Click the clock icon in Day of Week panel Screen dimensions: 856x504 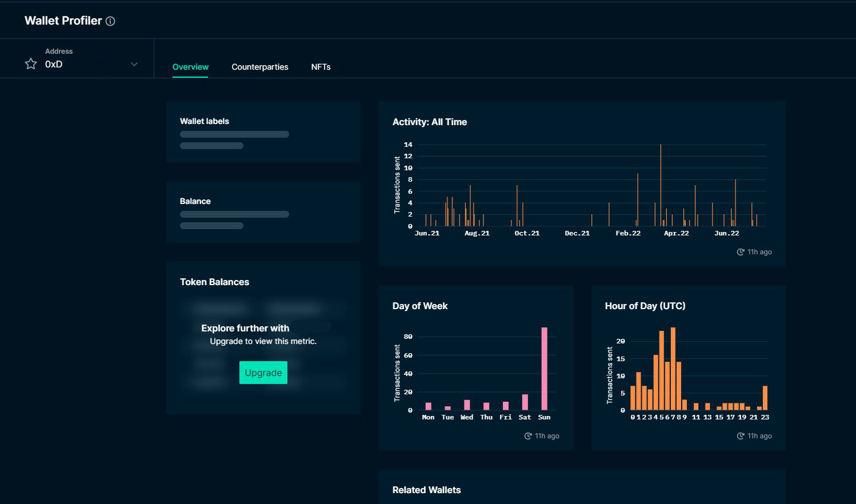tap(527, 435)
